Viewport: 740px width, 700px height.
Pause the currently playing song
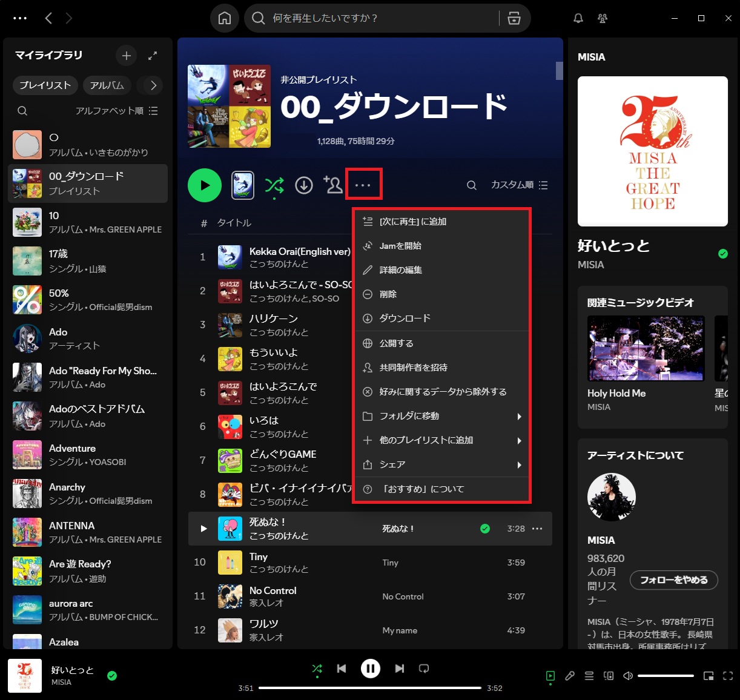(x=371, y=669)
